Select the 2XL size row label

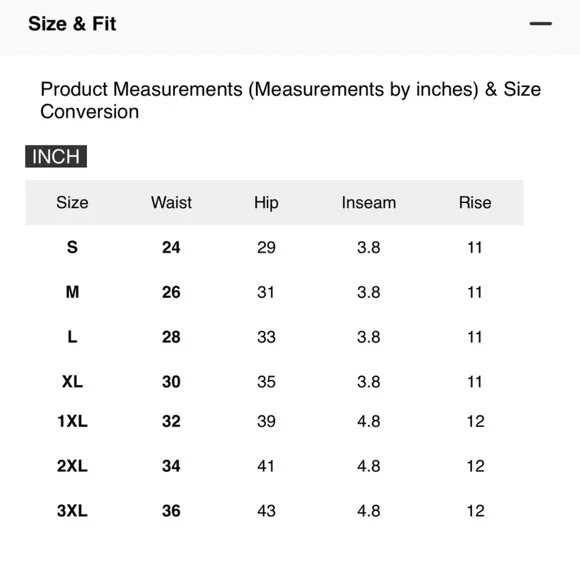72,466
